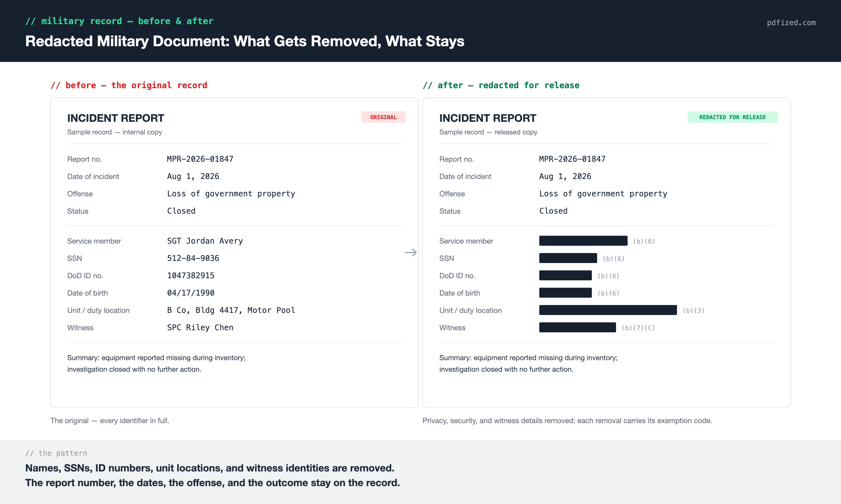Click the ORIGINAL badge
841x504 pixels.
point(383,117)
